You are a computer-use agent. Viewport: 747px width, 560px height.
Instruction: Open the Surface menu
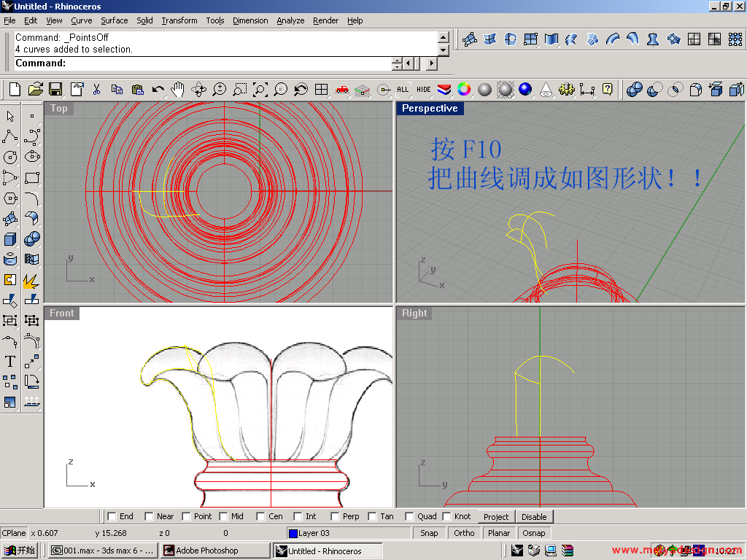(114, 20)
